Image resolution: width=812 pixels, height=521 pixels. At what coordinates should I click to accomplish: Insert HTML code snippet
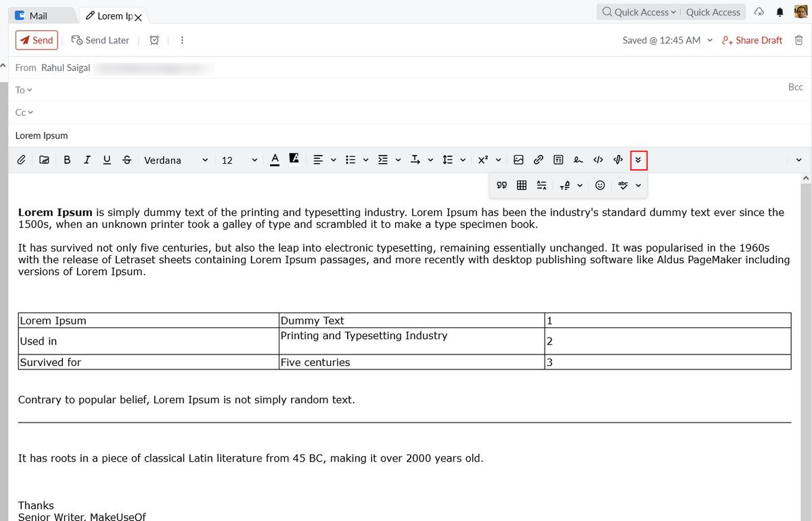[x=598, y=160]
